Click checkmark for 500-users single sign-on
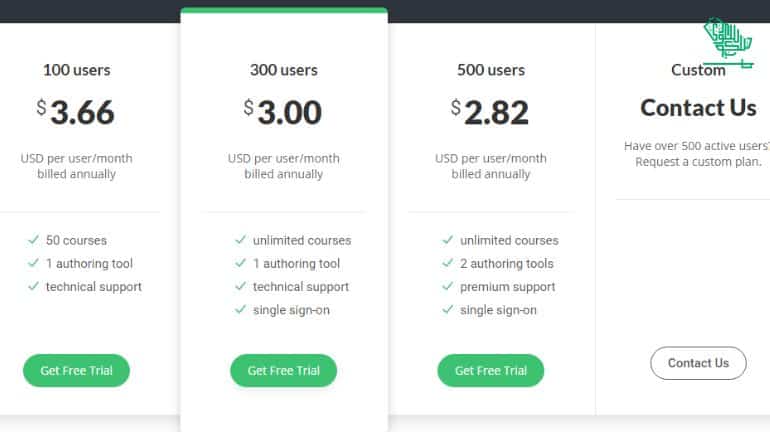770x432 pixels. click(x=447, y=309)
